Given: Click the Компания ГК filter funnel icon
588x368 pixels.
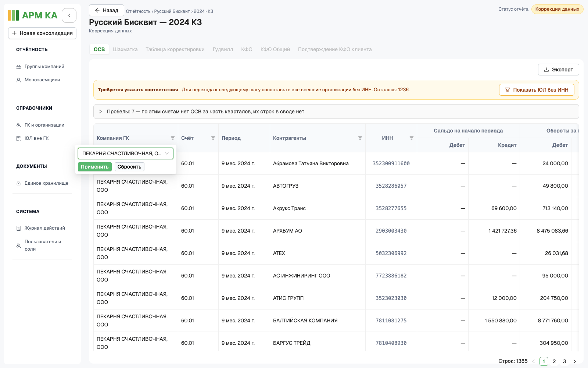Looking at the screenshot, I should tap(173, 138).
